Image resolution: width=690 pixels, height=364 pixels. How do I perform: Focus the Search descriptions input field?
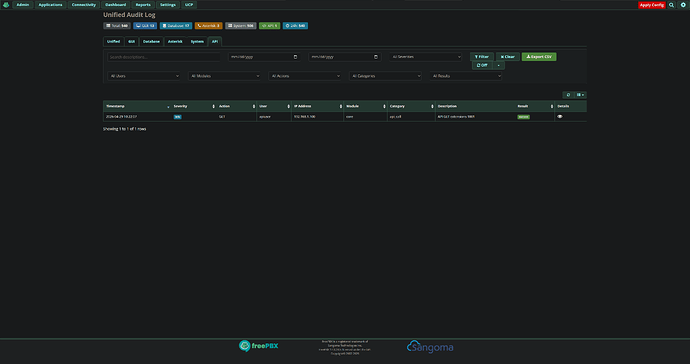coord(164,57)
